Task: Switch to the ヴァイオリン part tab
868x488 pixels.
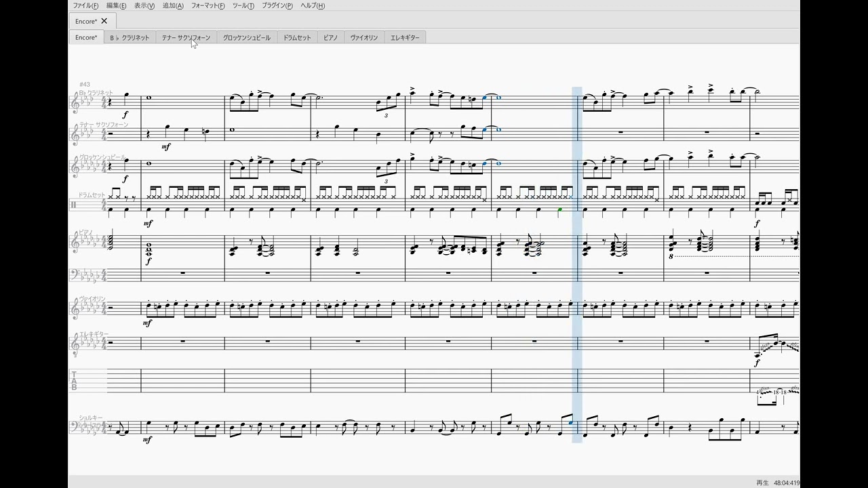Action: (x=364, y=37)
